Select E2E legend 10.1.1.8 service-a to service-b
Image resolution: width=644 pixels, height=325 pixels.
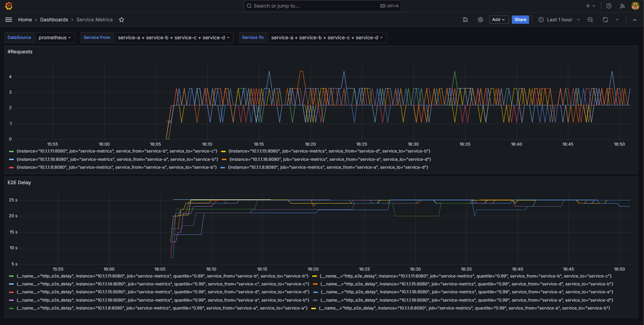pos(465,308)
